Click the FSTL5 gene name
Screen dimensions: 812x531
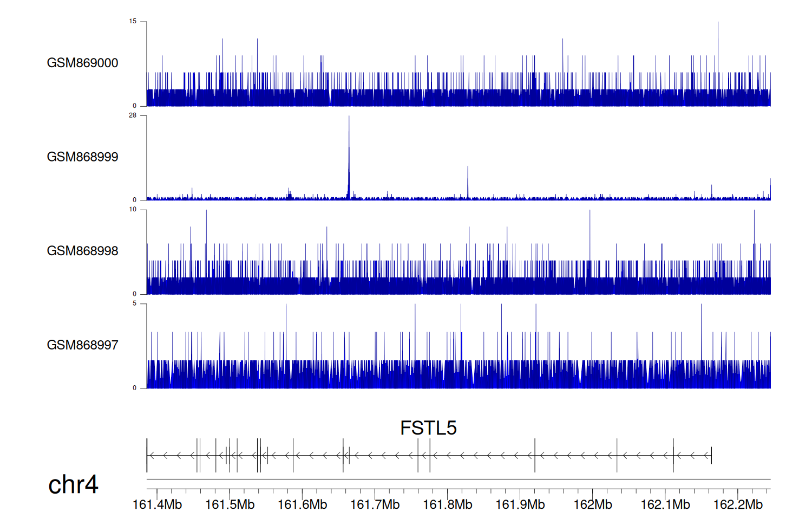pos(428,428)
